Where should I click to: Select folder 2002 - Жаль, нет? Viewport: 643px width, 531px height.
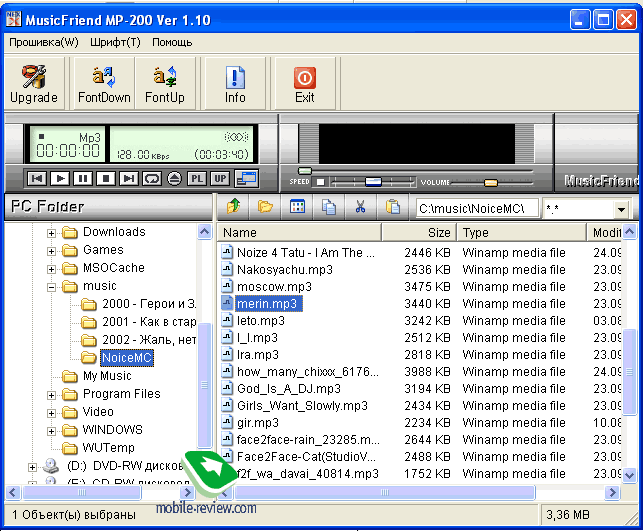[149, 340]
